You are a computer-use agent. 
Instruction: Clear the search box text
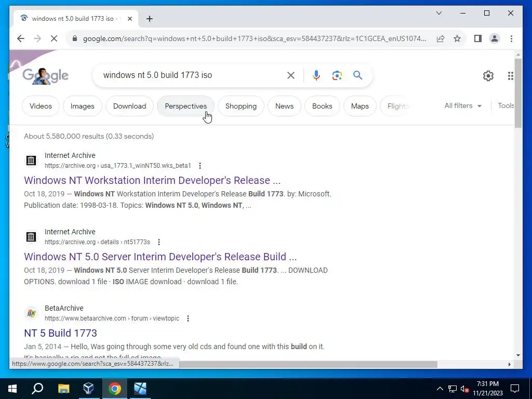click(291, 75)
